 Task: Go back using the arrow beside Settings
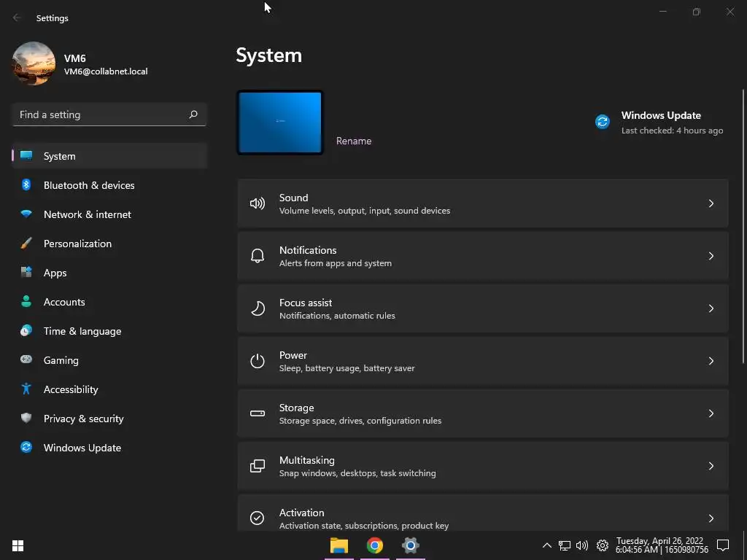coord(17,17)
